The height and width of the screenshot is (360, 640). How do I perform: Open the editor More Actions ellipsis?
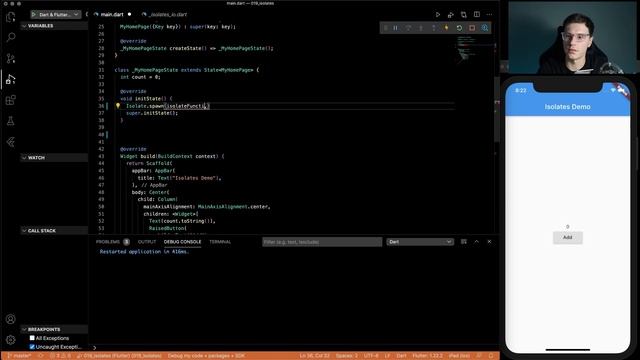click(x=489, y=15)
